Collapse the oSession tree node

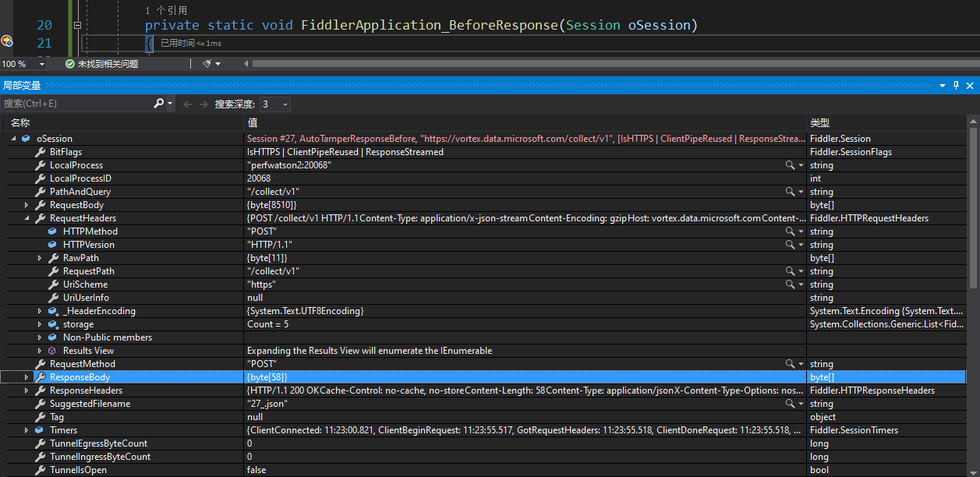coord(13,139)
